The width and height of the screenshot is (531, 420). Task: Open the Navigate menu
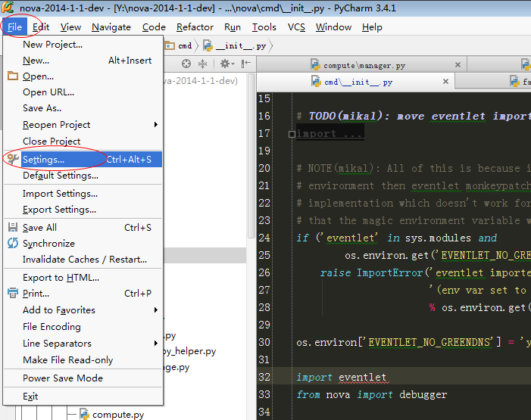pos(111,27)
